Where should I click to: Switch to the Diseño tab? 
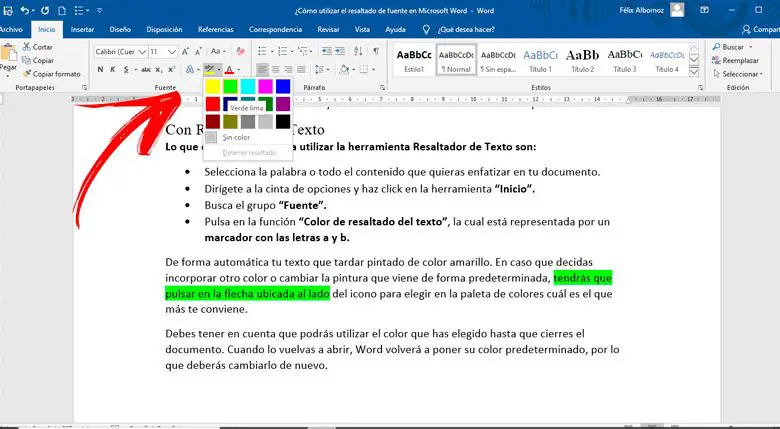point(120,29)
